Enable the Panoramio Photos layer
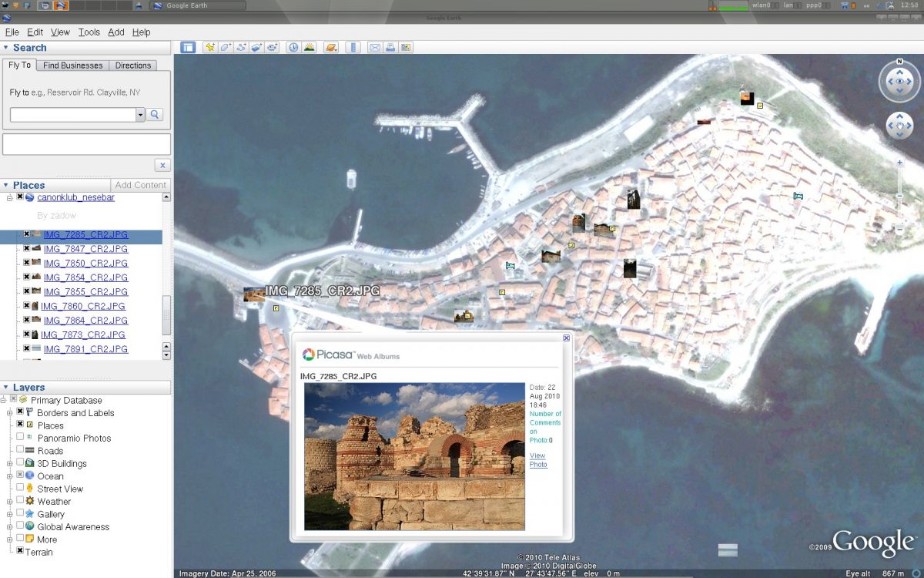This screenshot has width=924, height=578. click(20, 438)
